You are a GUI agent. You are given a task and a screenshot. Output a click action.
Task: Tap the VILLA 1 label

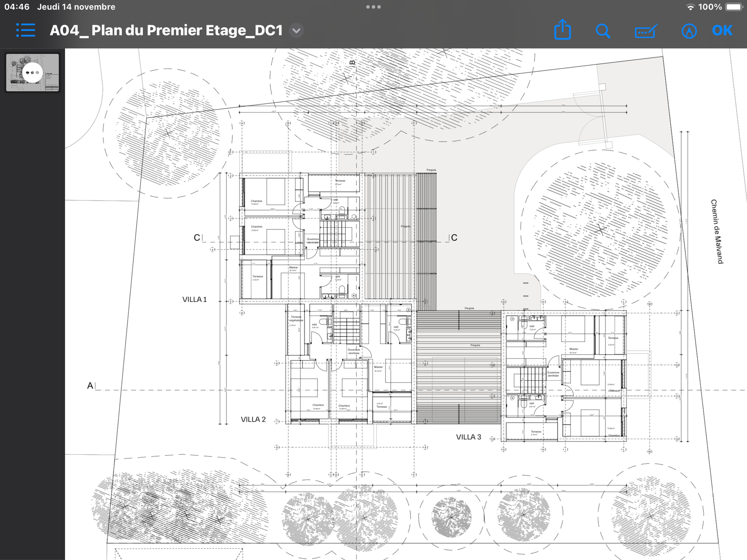[x=195, y=299]
